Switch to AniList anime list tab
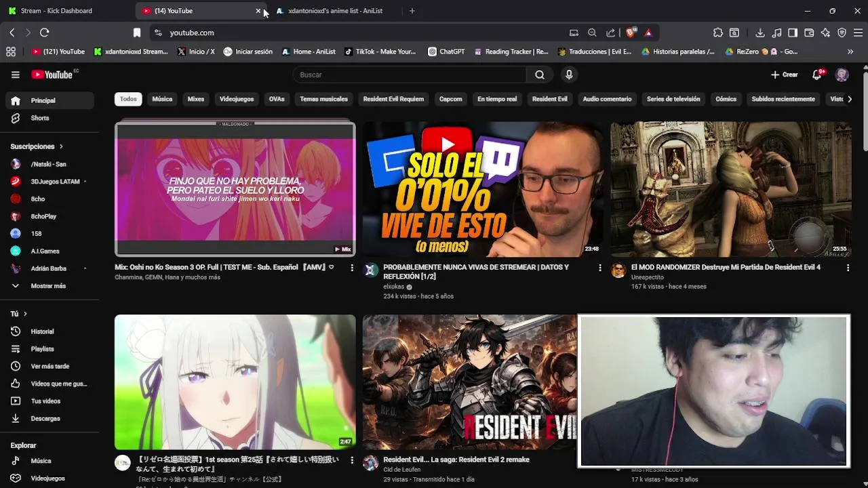The height and width of the screenshot is (488, 868). [x=336, y=11]
